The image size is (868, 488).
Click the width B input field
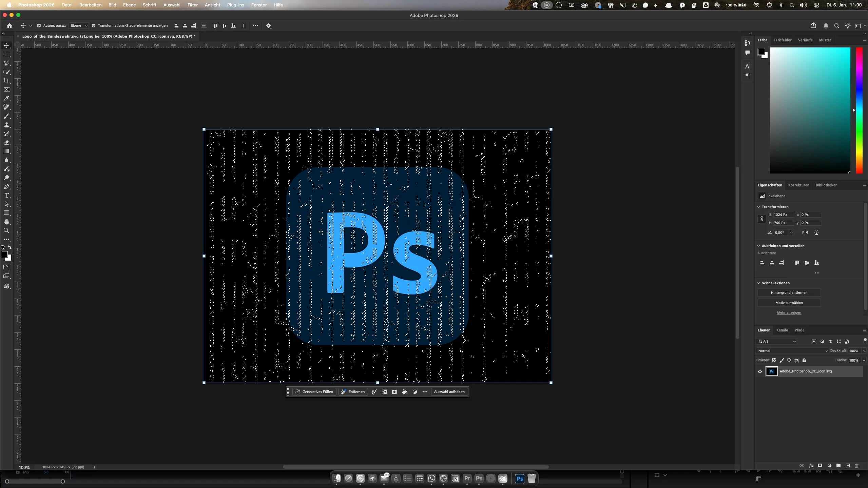[x=783, y=215]
